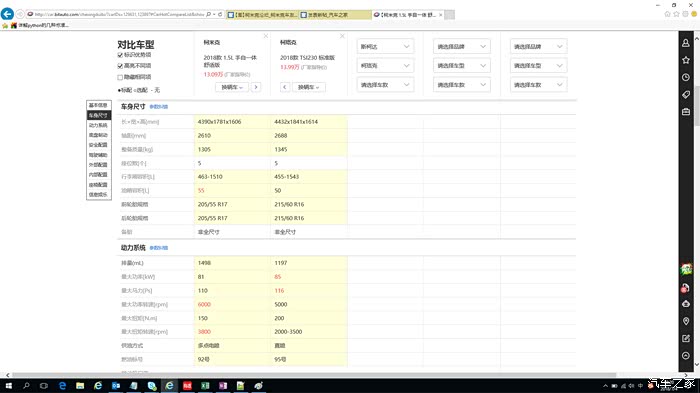Open Excel from the Windows taskbar

tap(205, 385)
